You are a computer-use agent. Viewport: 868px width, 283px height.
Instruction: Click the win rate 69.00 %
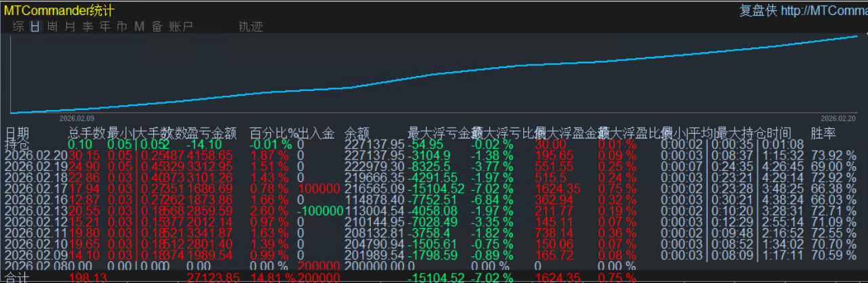click(x=834, y=166)
